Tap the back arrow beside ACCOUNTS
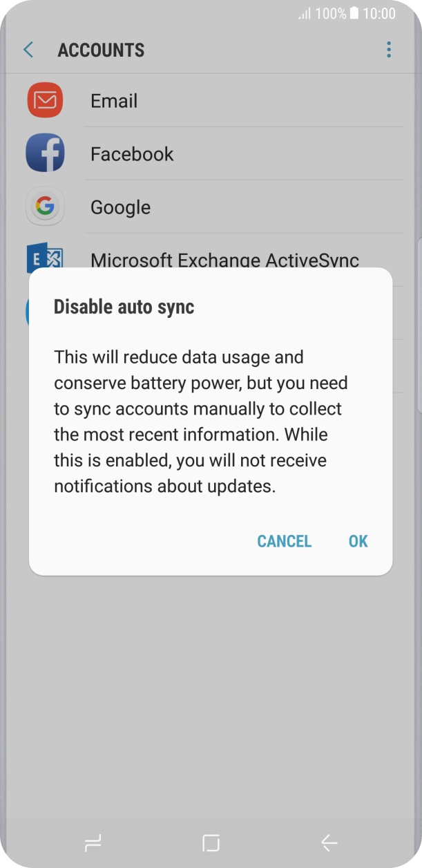422x868 pixels. [x=28, y=50]
